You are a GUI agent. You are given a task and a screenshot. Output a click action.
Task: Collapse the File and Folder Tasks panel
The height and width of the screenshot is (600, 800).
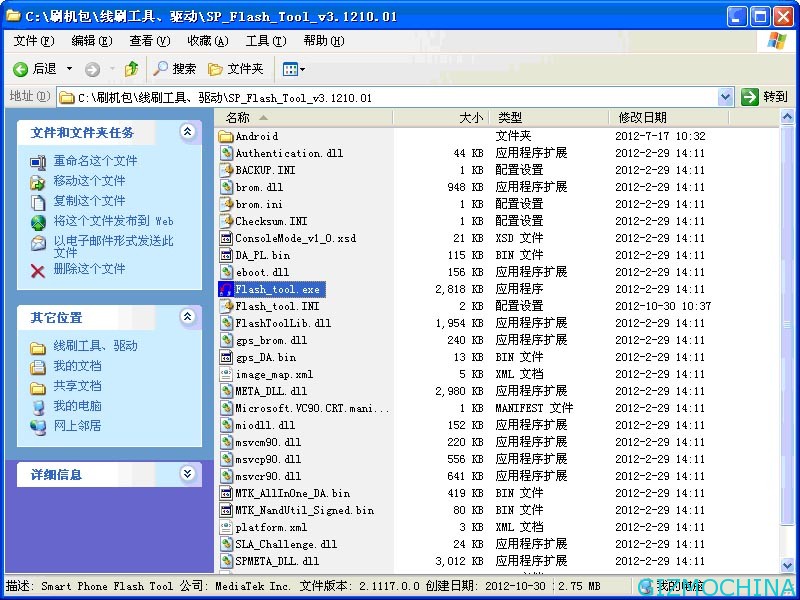pos(188,132)
